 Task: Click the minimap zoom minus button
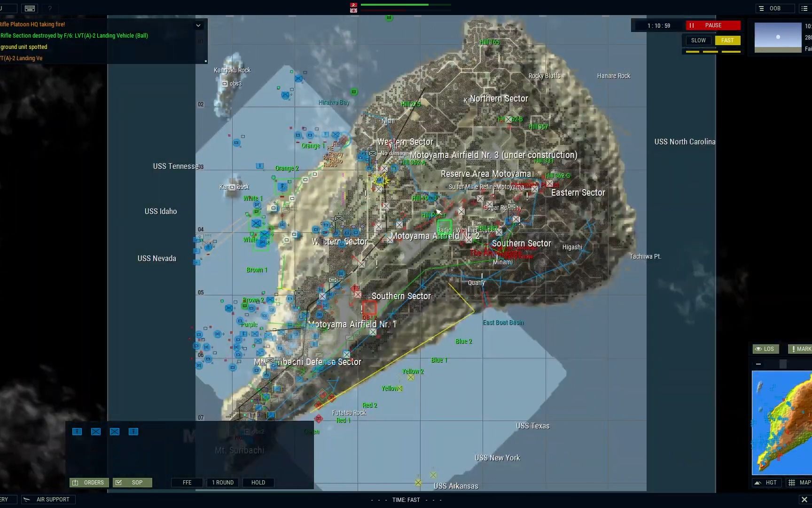point(758,364)
